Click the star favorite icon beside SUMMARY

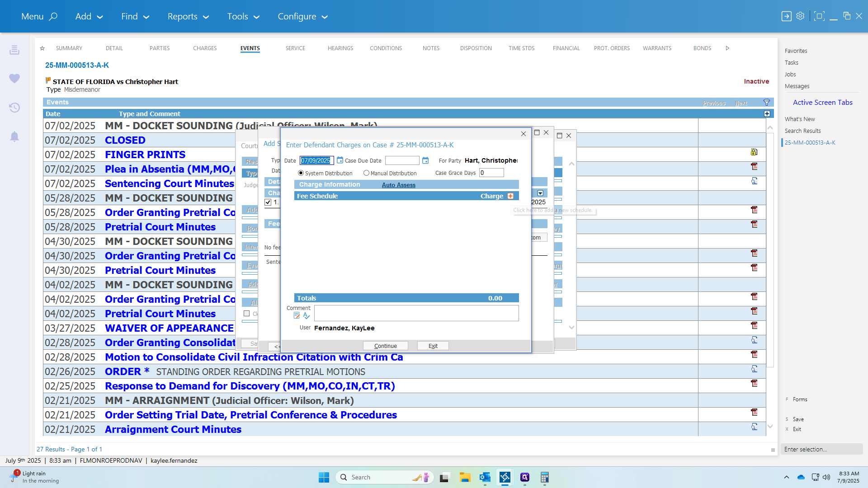tap(42, 48)
